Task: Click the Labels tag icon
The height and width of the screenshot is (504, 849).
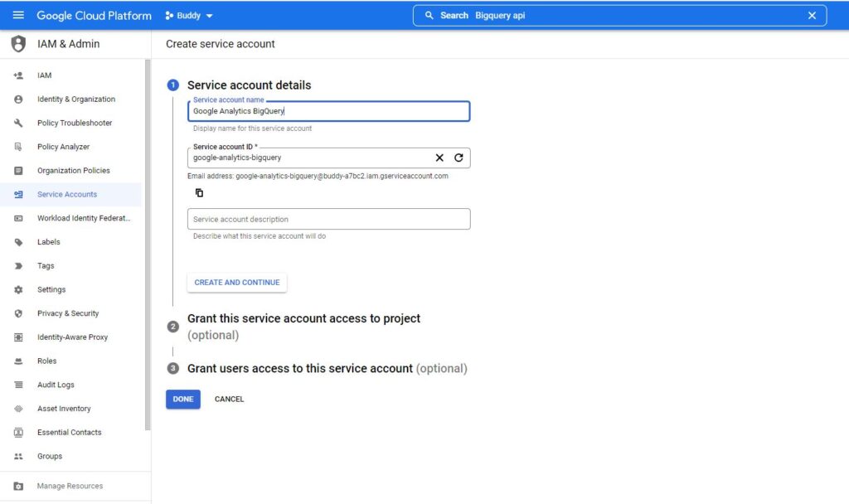Action: pos(18,242)
